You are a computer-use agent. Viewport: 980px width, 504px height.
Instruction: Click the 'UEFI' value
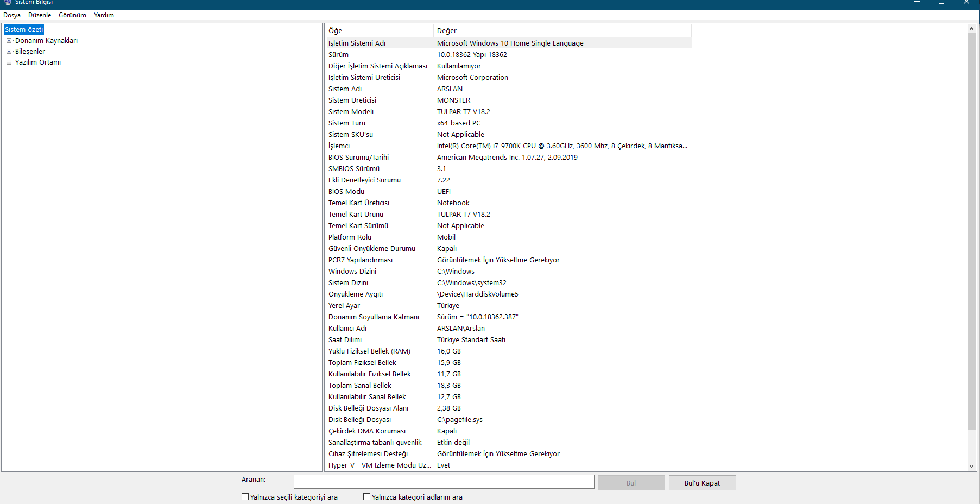point(444,191)
